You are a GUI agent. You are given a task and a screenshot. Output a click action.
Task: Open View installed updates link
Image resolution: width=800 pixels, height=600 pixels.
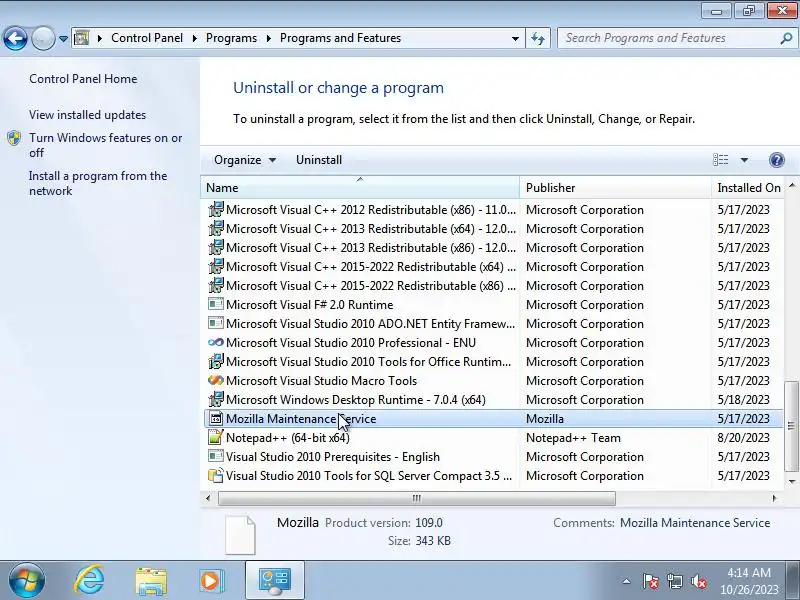[87, 115]
